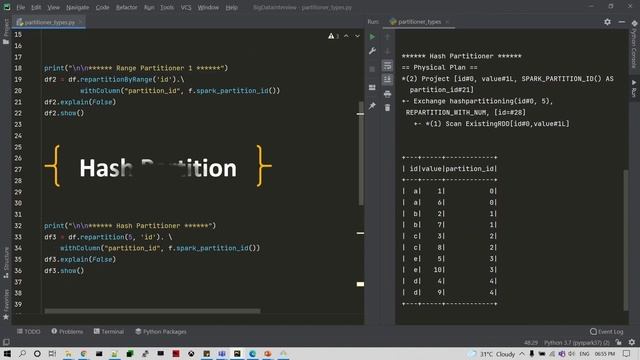Clear console output with trash icon
Image resolution: width=640 pixels, height=360 pixels.
[387, 108]
